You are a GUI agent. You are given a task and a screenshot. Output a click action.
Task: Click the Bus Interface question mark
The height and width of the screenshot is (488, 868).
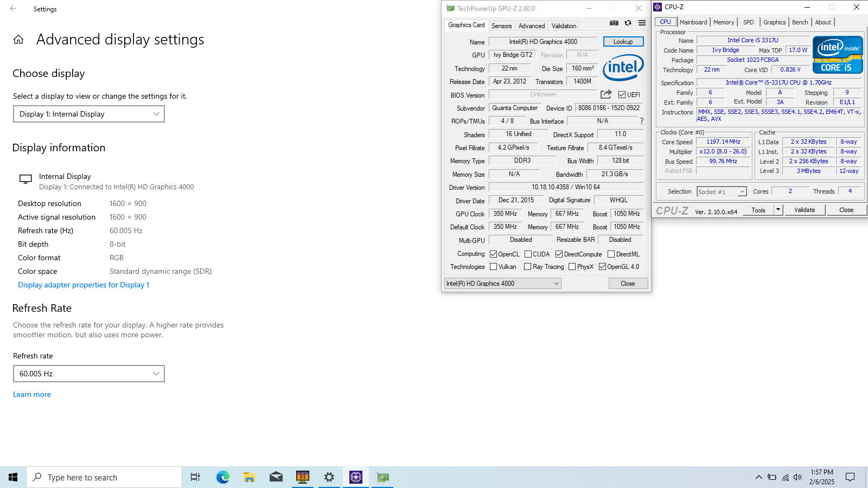[641, 121]
